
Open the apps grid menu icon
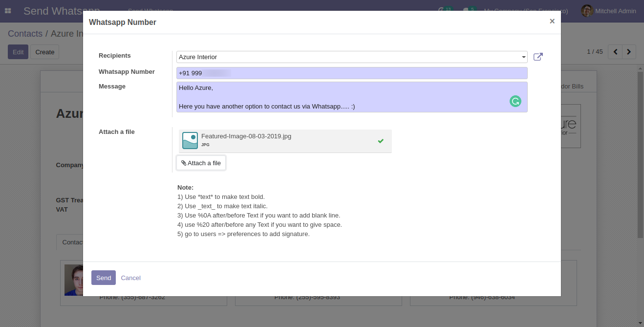coord(8,11)
